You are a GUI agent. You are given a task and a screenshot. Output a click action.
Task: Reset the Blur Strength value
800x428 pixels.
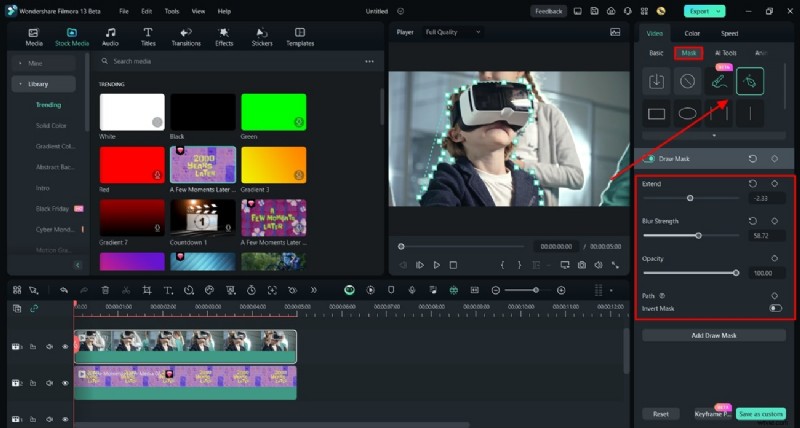click(x=753, y=221)
